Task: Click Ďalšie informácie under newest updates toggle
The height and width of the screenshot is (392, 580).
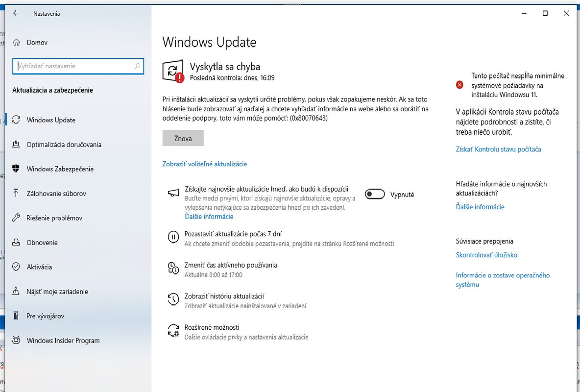Action: click(209, 217)
